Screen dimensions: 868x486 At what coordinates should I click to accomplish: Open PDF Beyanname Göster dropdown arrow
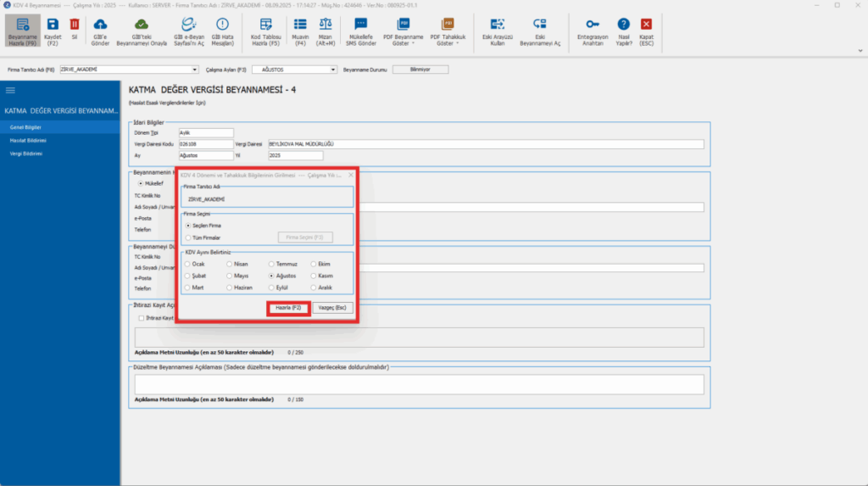[x=413, y=43]
